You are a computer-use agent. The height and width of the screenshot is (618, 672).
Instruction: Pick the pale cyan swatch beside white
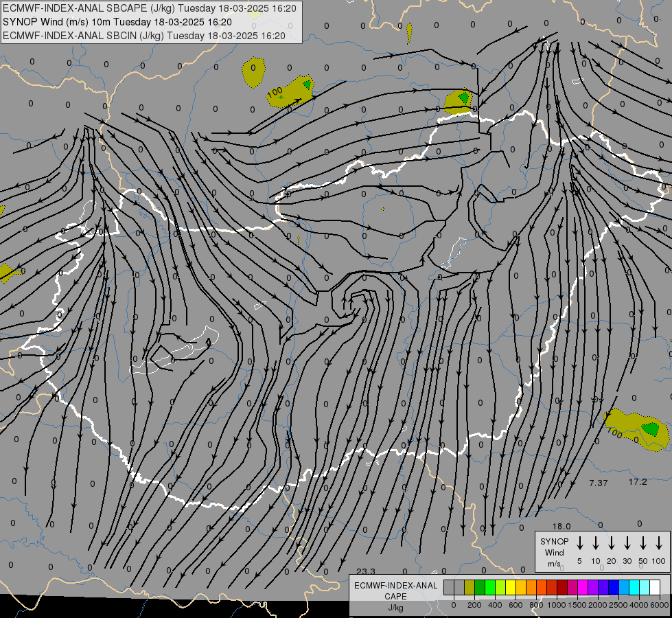click(x=644, y=587)
